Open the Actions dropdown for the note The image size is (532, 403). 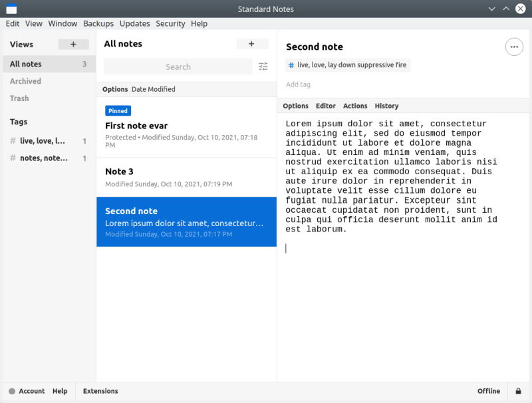tap(355, 106)
